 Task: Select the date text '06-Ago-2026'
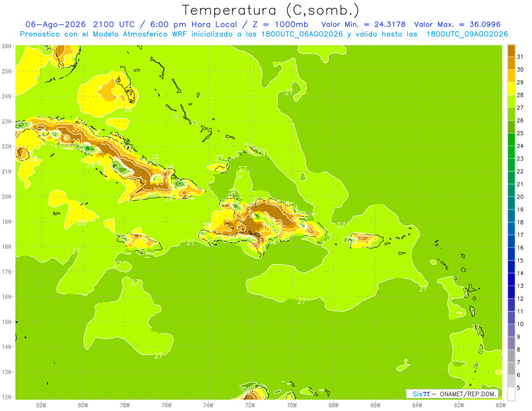[56, 24]
